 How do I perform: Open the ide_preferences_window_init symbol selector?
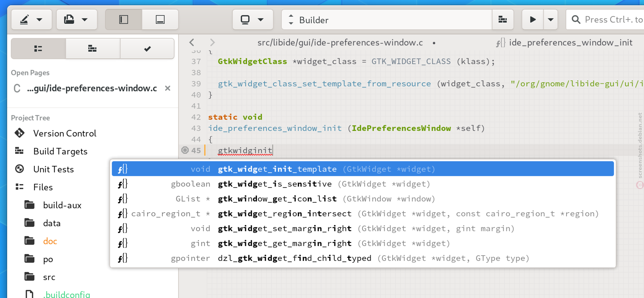(564, 42)
